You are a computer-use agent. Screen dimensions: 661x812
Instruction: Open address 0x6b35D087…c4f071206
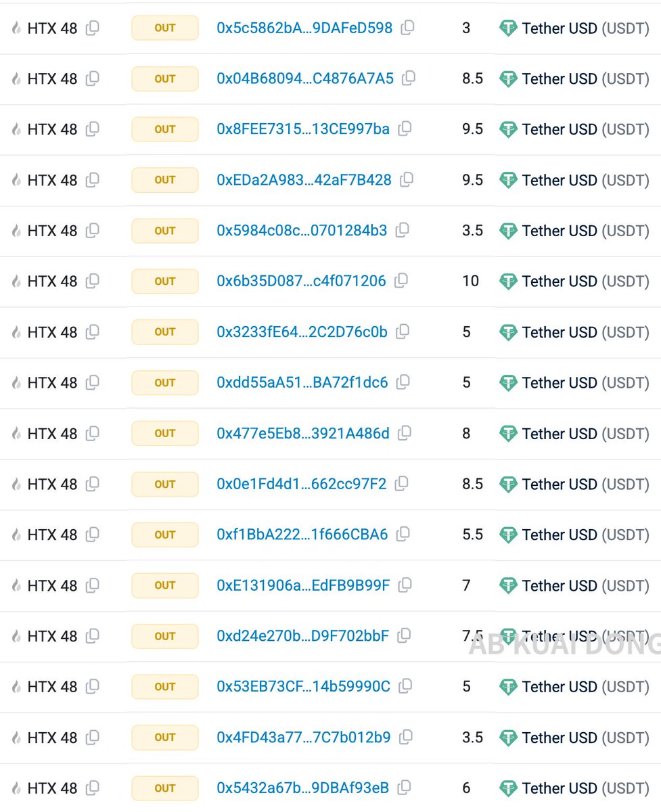pyautogui.click(x=301, y=281)
